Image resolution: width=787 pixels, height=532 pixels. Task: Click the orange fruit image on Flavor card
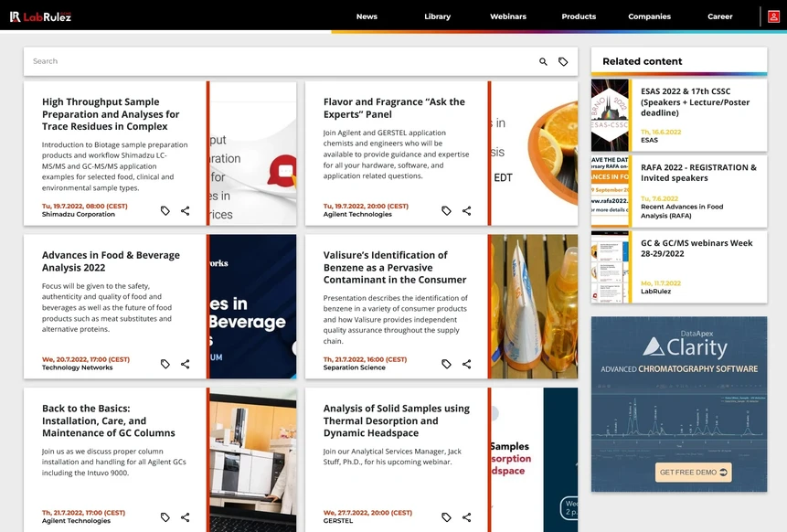pos(535,153)
